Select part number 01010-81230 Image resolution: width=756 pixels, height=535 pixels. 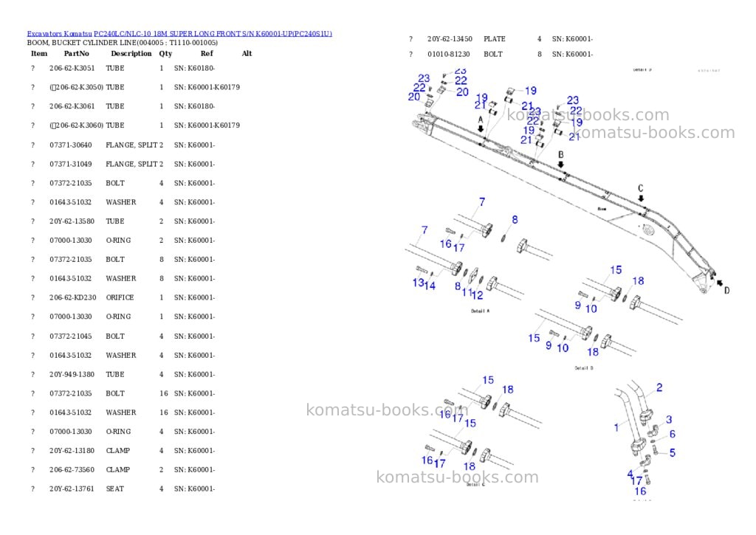tap(449, 55)
